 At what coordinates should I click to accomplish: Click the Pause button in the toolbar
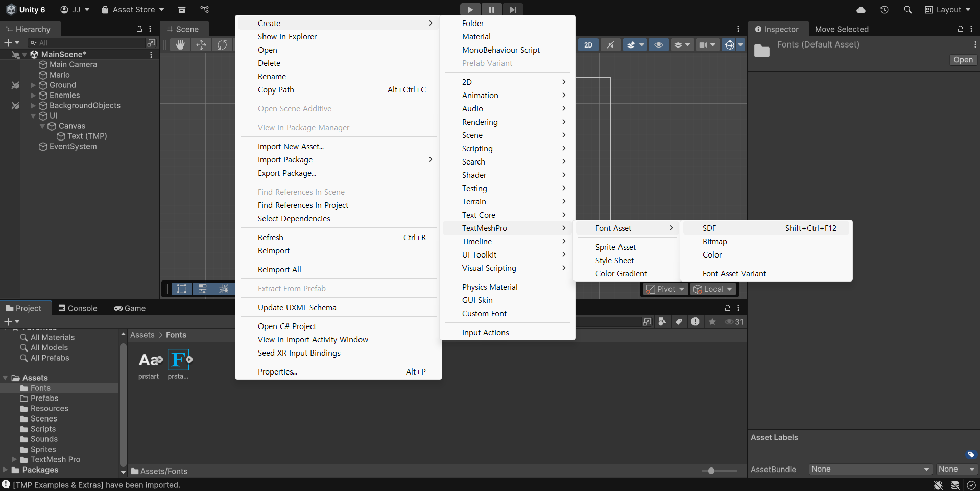(491, 9)
